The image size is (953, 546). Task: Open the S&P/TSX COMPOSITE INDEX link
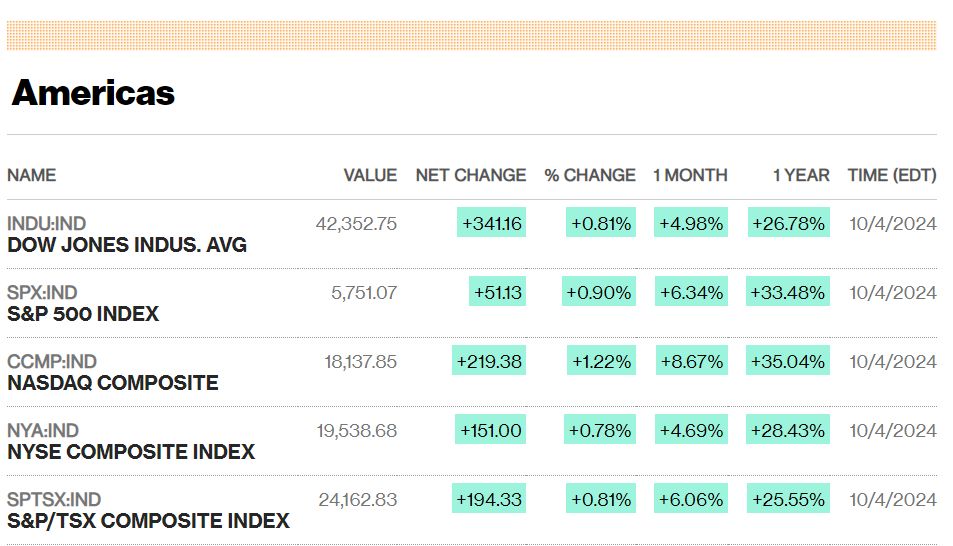[x=148, y=521]
